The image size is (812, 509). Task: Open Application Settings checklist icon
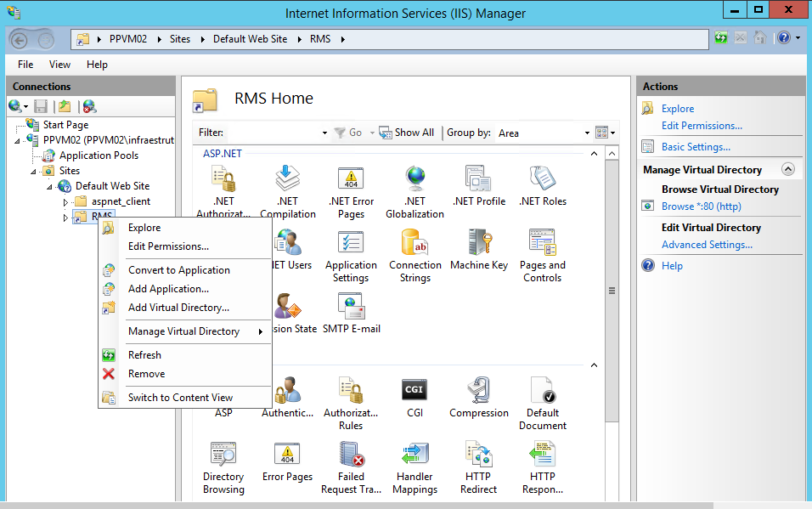[351, 242]
